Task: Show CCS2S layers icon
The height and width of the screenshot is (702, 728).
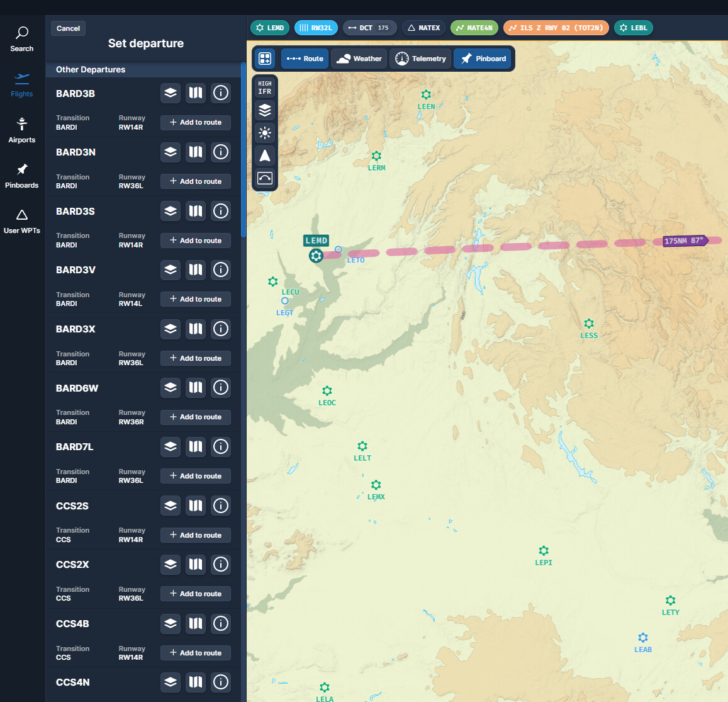Action: tap(171, 506)
